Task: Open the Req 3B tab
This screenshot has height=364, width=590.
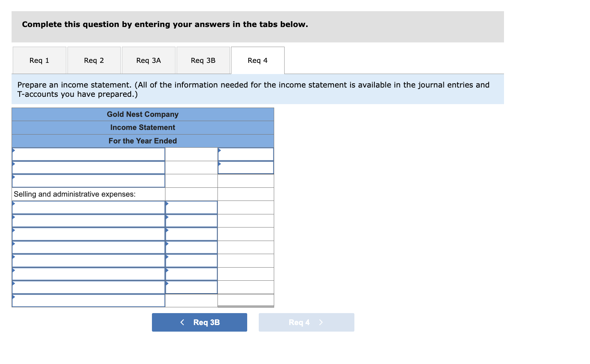Action: (x=203, y=60)
